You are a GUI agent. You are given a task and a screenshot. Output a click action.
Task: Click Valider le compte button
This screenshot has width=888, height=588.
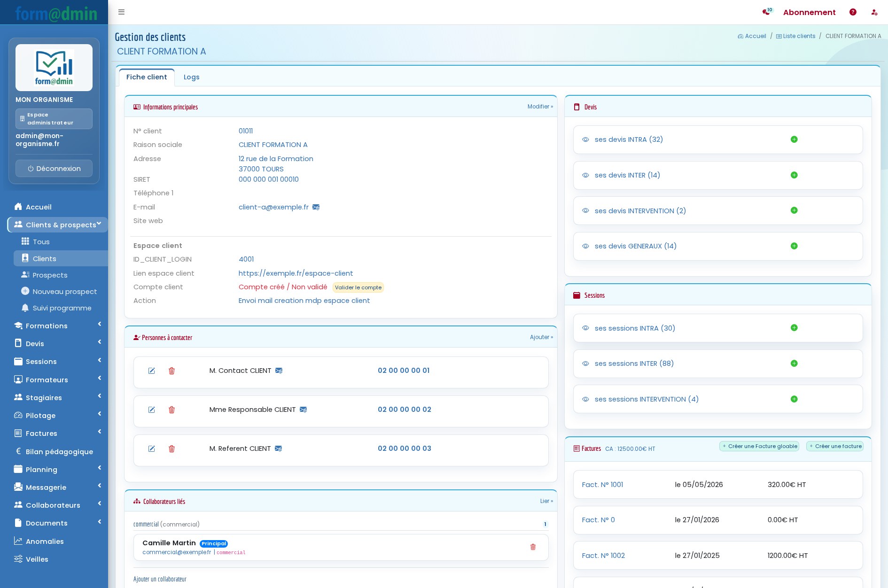[358, 287]
